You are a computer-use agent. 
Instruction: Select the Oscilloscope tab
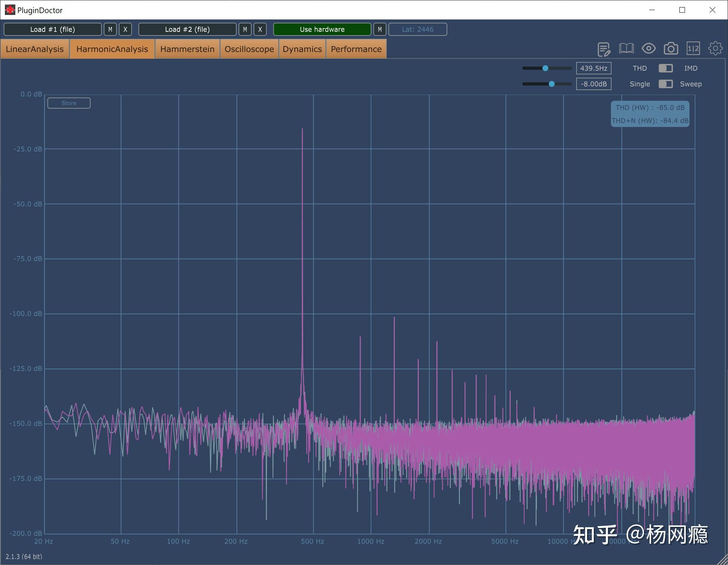click(249, 49)
